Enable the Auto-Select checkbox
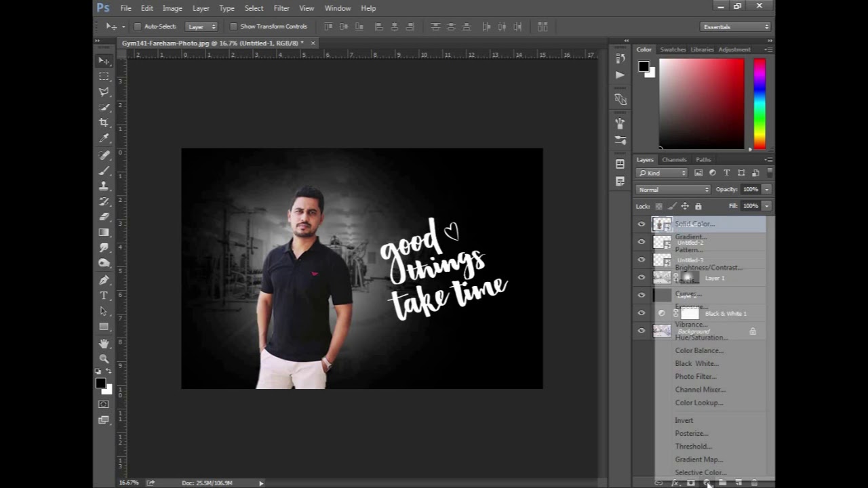The width and height of the screenshot is (868, 488). point(137,26)
